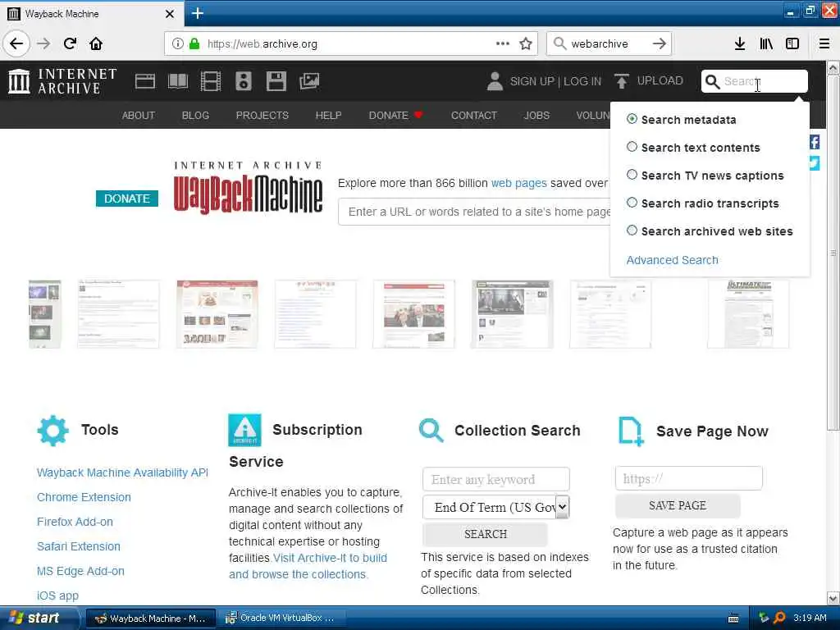
Task: Show site information icon in address bar
Action: (x=178, y=43)
